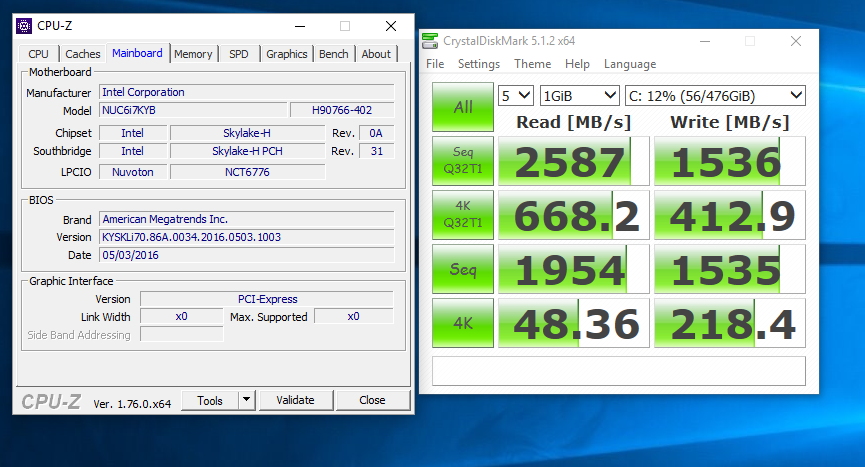This screenshot has height=467, width=865.
Task: Click the CrystalDiskMark title bar icon
Action: click(x=431, y=41)
